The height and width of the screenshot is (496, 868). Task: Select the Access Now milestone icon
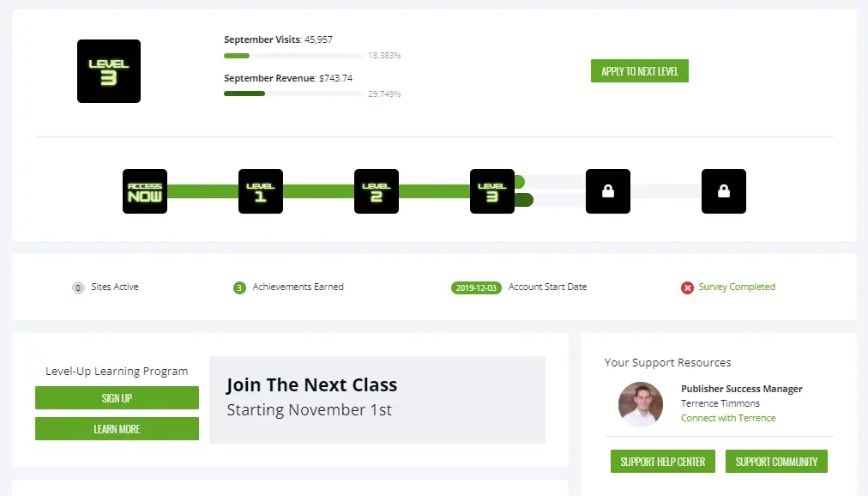[x=144, y=191]
